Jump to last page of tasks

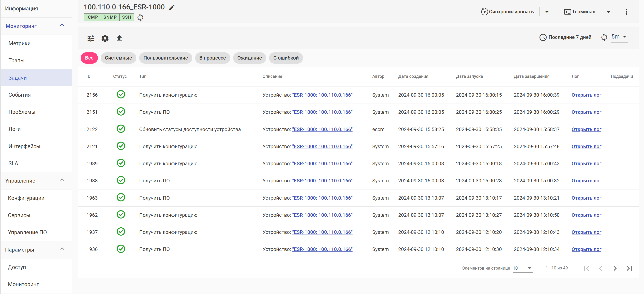(x=629, y=268)
